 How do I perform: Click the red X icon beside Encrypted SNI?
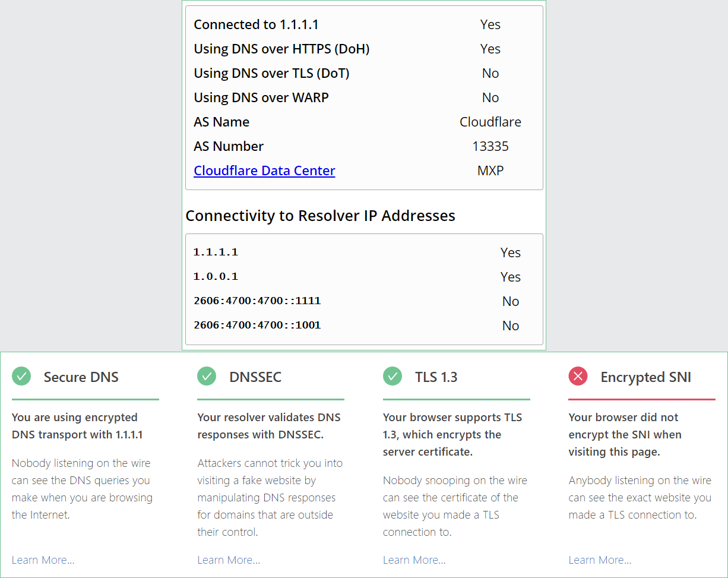(578, 376)
